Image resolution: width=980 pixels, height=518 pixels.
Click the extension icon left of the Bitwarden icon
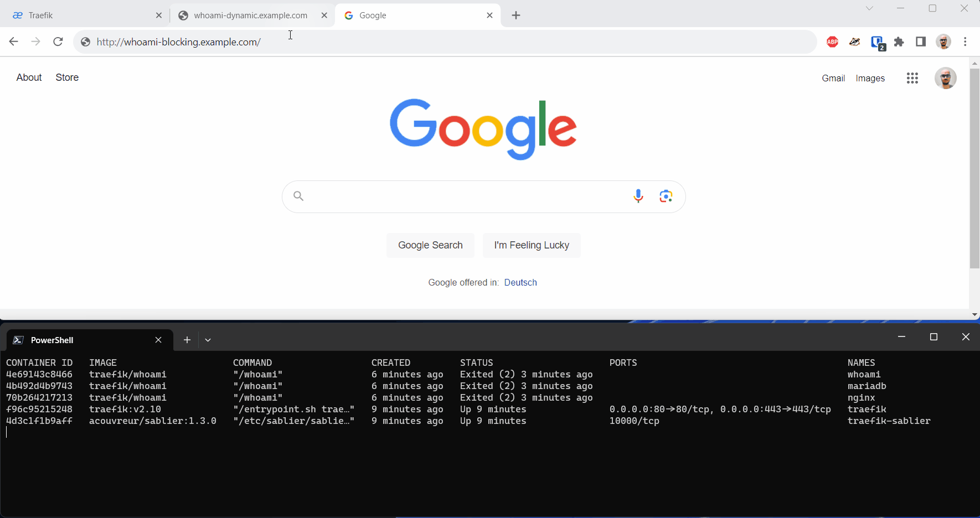855,42
